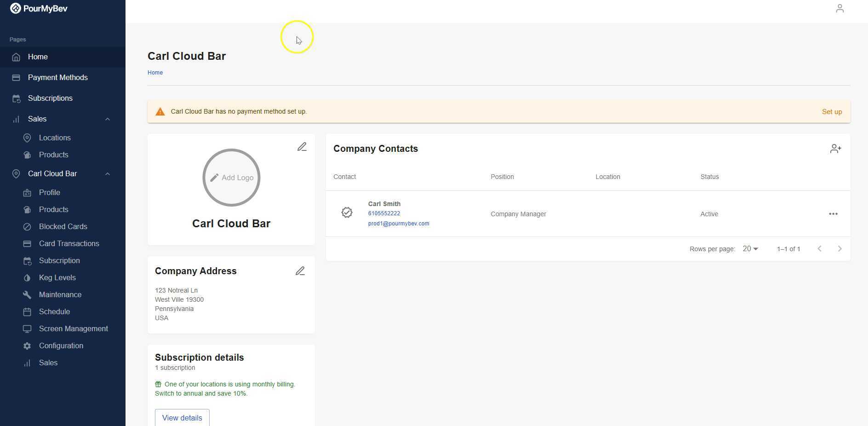
Task: Click the Subscription details heading
Action: (x=200, y=357)
